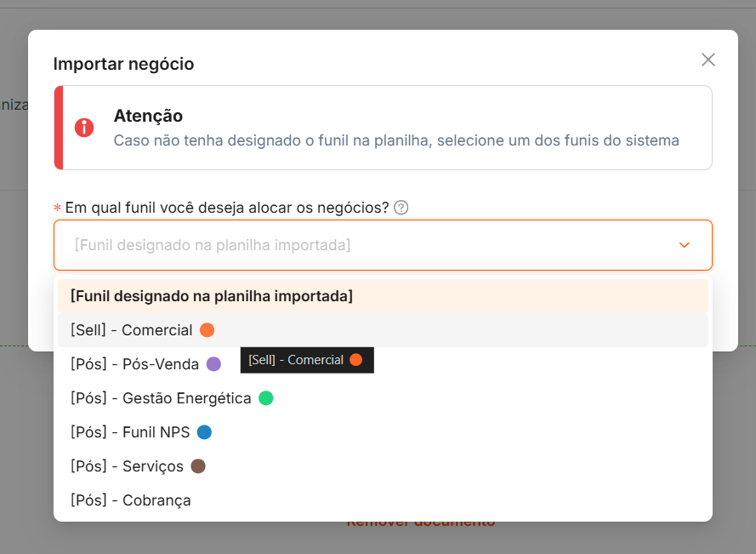Screen dimensions: 756x554
Task: Pick the [Pós] - Pós-Venda funnel option
Action: 134,364
